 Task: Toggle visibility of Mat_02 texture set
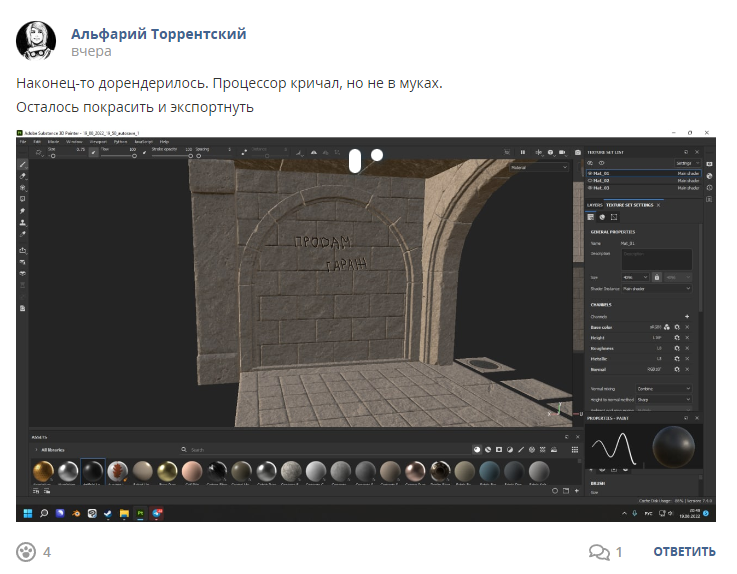(590, 181)
